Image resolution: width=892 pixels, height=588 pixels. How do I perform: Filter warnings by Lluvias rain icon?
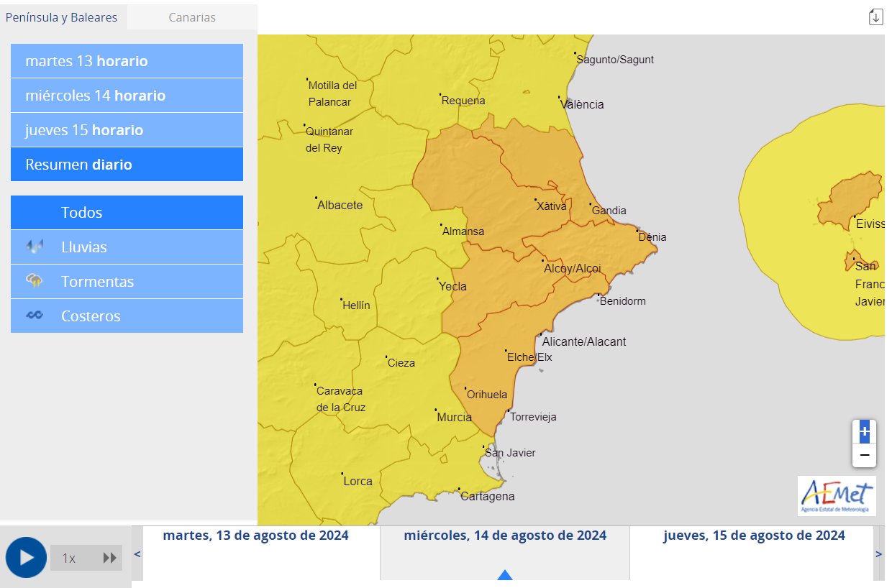[x=35, y=247]
